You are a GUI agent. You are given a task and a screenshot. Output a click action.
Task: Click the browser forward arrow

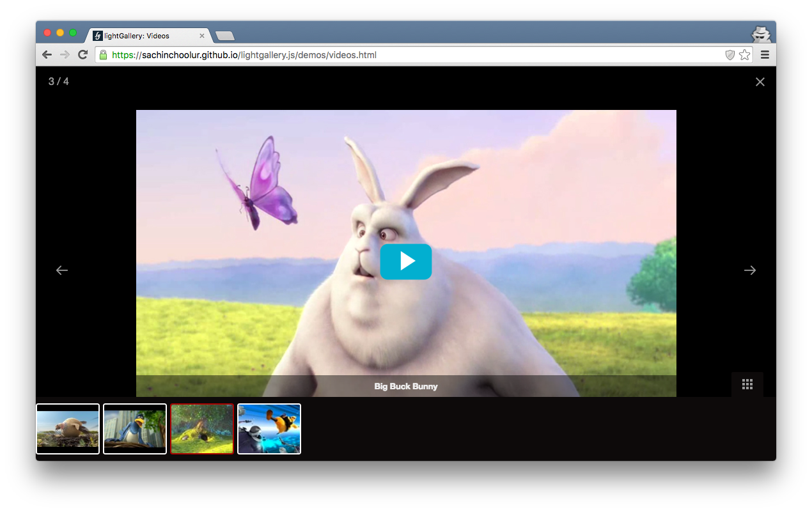pos(65,55)
